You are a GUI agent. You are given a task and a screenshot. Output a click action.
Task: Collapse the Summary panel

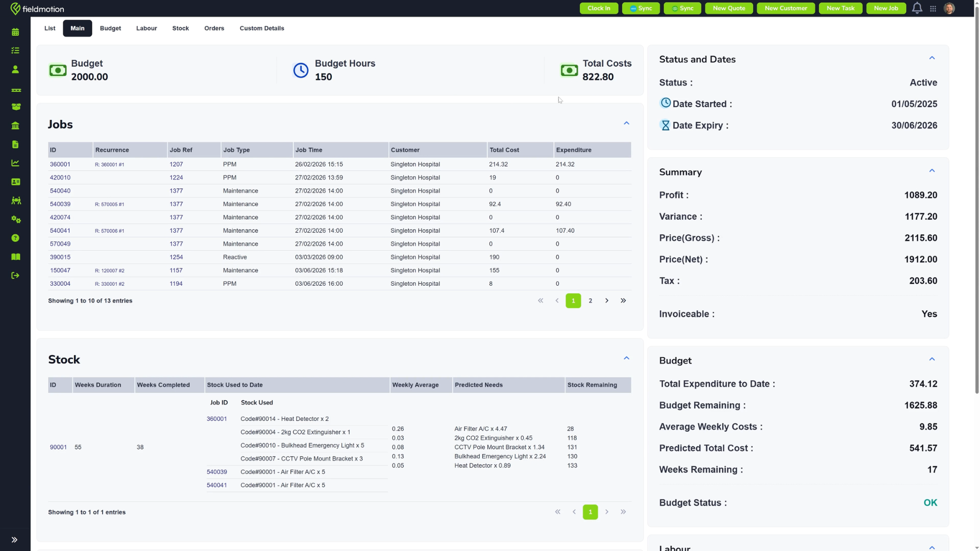point(932,171)
